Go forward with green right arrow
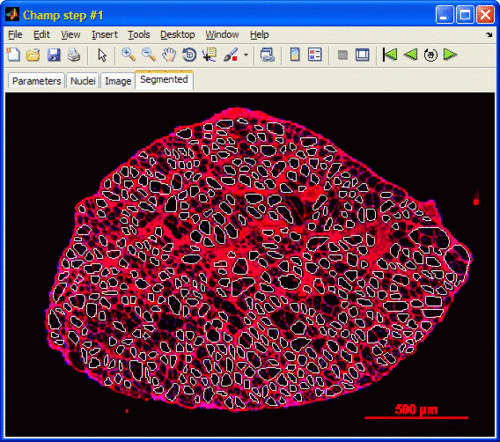Image resolution: width=500 pixels, height=442 pixels. coord(450,54)
